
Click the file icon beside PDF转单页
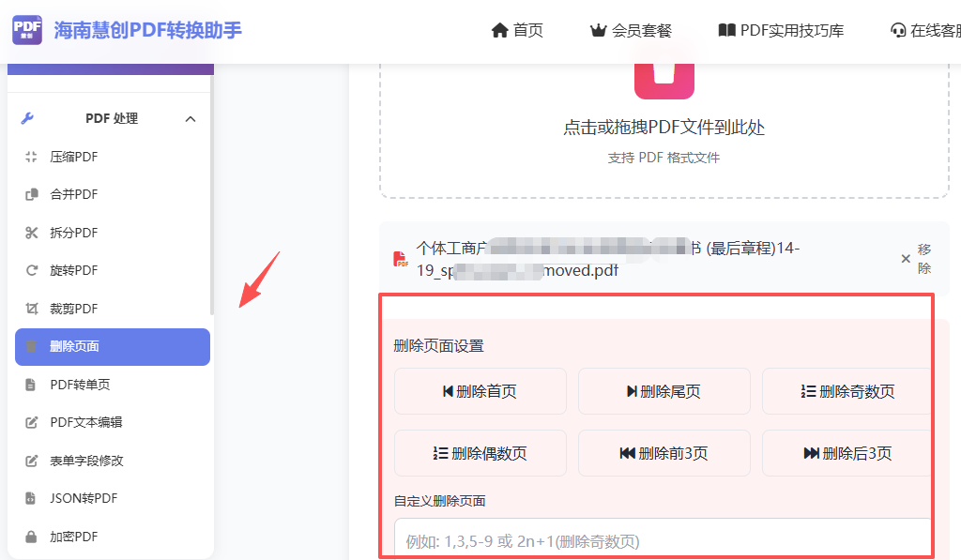[x=31, y=385]
